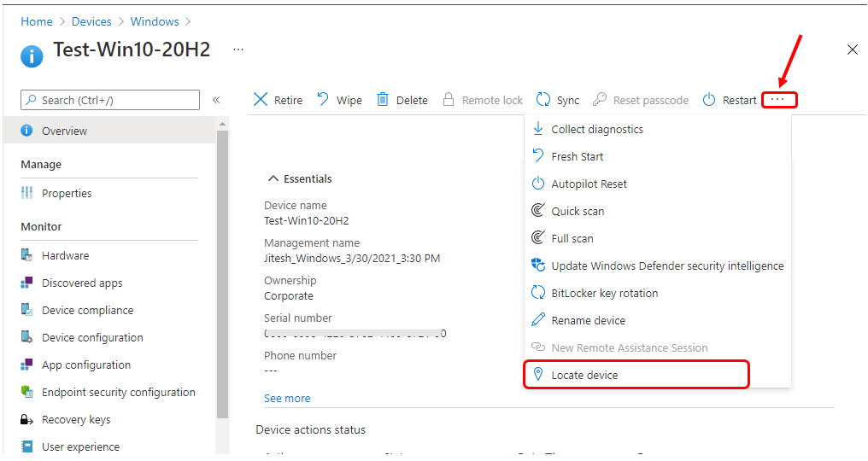Click the sidebar scrollbar thumb
Viewport: 868px width, 461px height.
[x=222, y=274]
